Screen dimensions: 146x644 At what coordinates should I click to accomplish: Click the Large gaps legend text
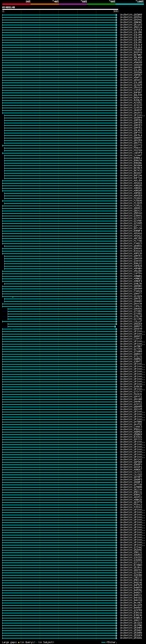[28, 642]
